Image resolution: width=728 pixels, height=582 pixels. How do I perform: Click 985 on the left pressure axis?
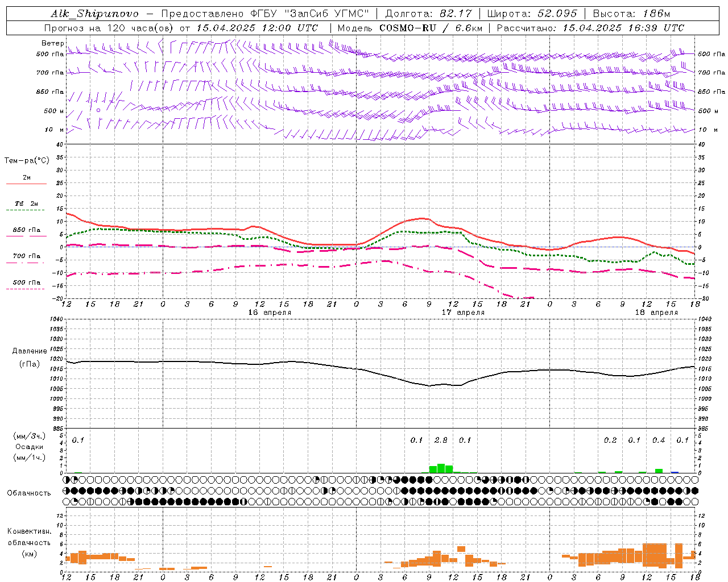click(x=58, y=429)
